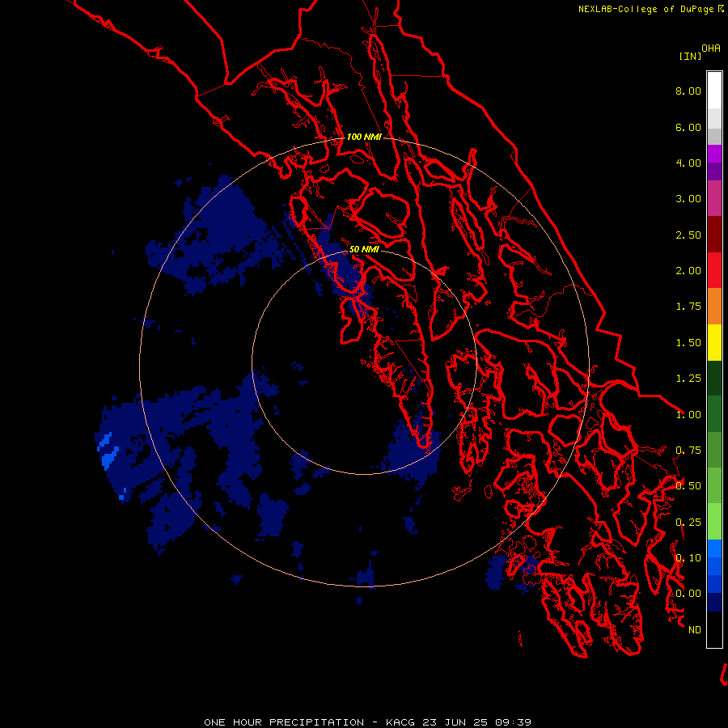Click the 2.00 legend value

pyautogui.click(x=688, y=271)
